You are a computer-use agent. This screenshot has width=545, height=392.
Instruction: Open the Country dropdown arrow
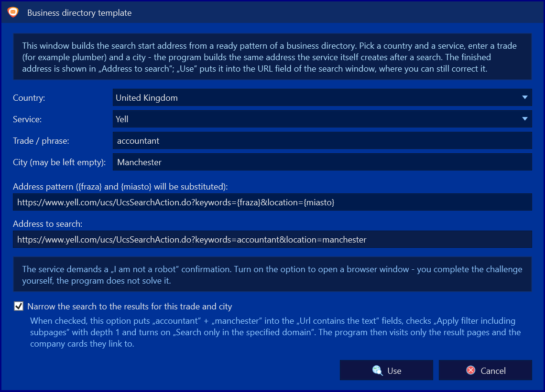pos(525,97)
